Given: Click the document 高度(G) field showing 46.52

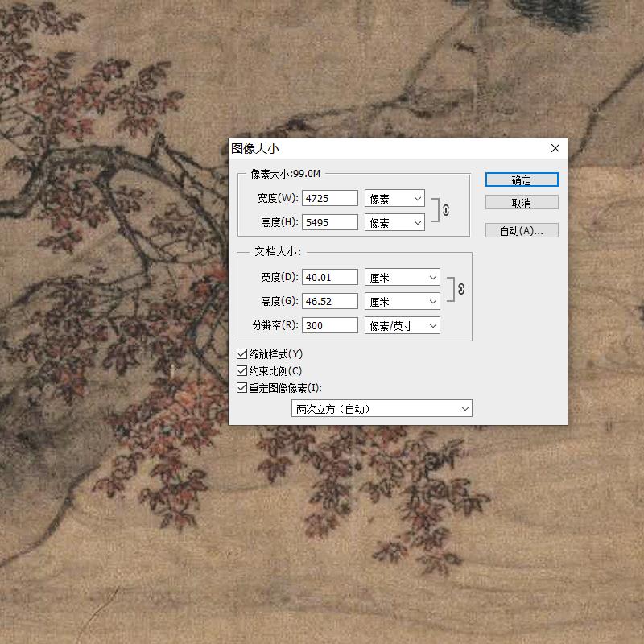Looking at the screenshot, I should (x=330, y=301).
